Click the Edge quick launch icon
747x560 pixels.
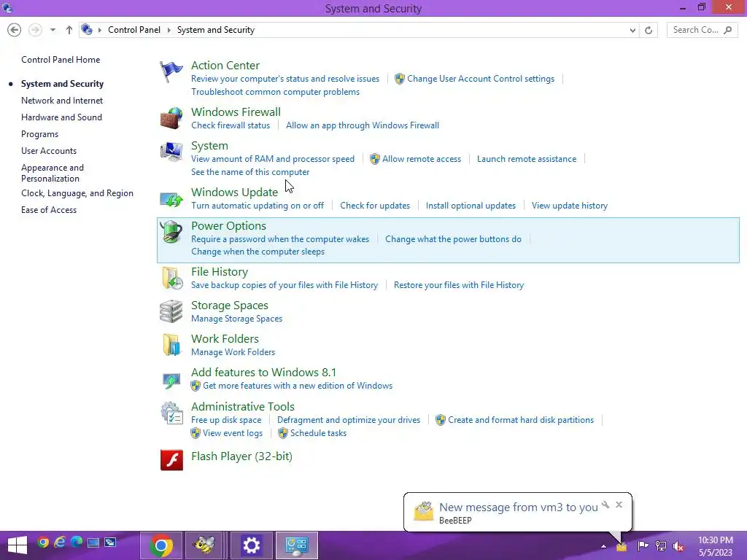(x=76, y=542)
